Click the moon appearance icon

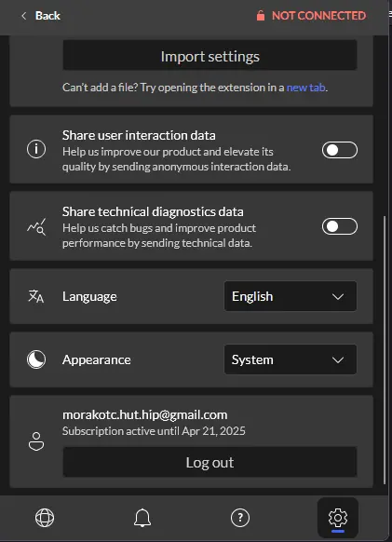(x=36, y=359)
